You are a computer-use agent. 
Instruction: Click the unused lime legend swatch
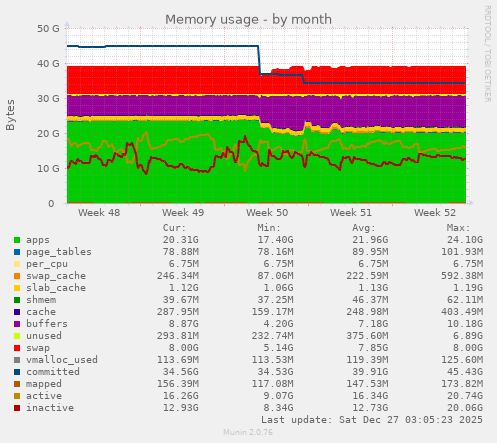pyautogui.click(x=17, y=336)
